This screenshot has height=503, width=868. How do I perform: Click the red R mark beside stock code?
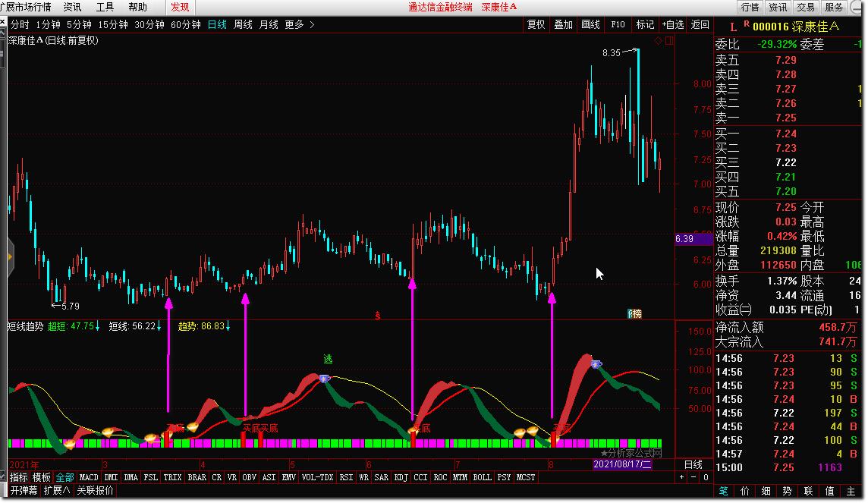click(x=746, y=24)
